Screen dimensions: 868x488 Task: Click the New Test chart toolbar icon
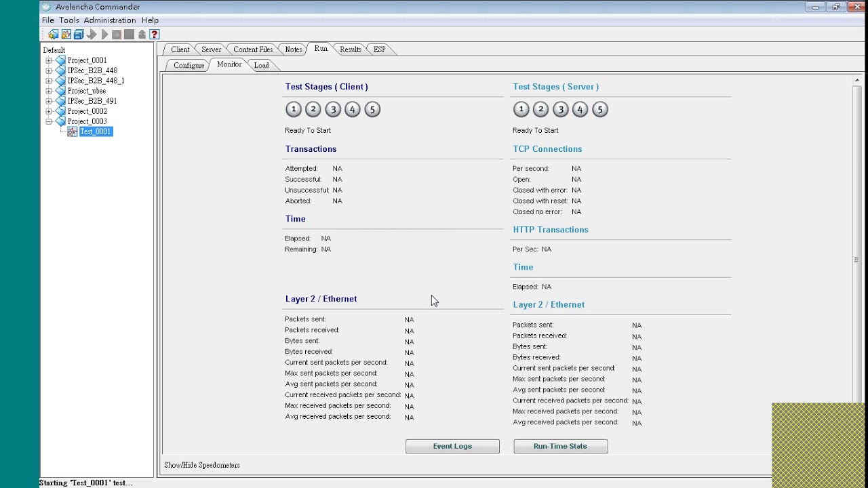pos(66,35)
